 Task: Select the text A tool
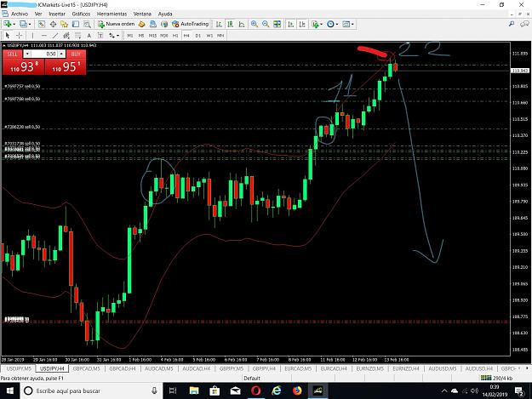89,35
